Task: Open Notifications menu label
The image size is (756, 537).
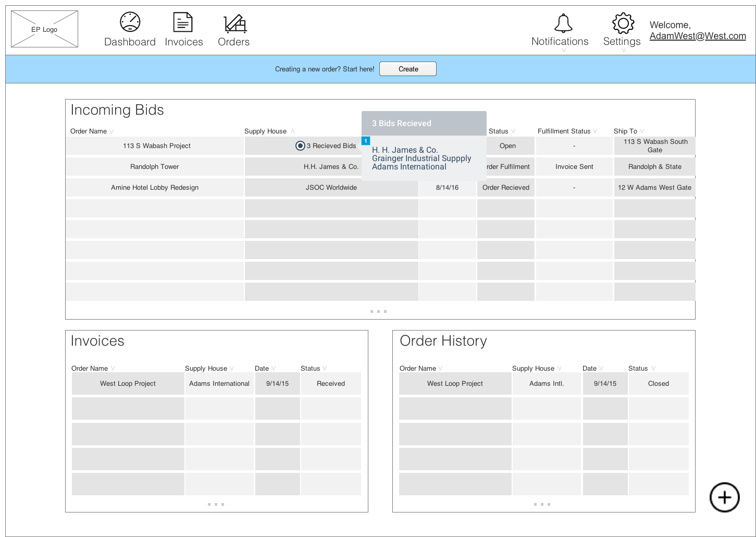Action: [x=560, y=41]
